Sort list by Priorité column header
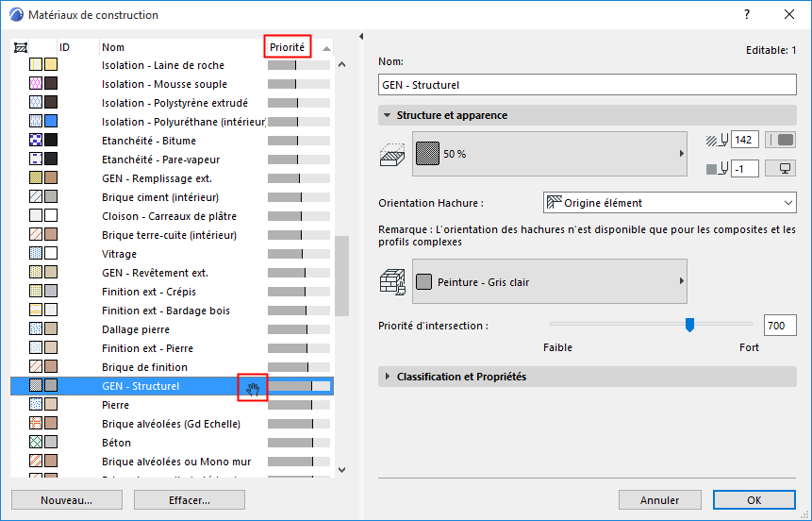The image size is (812, 521). [x=287, y=47]
